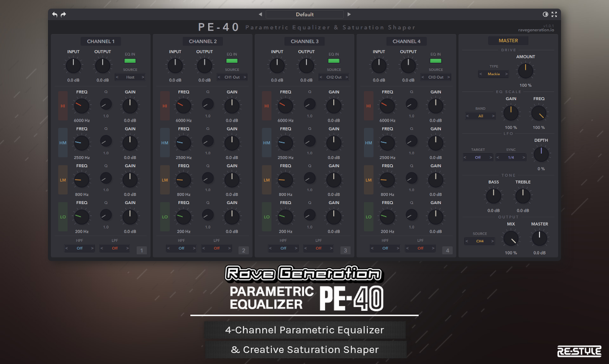Toggle Channel 1 HM band button

pyautogui.click(x=63, y=143)
